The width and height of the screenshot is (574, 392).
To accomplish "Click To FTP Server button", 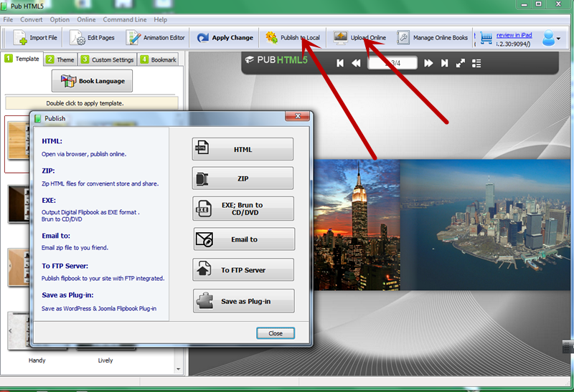I will [243, 270].
